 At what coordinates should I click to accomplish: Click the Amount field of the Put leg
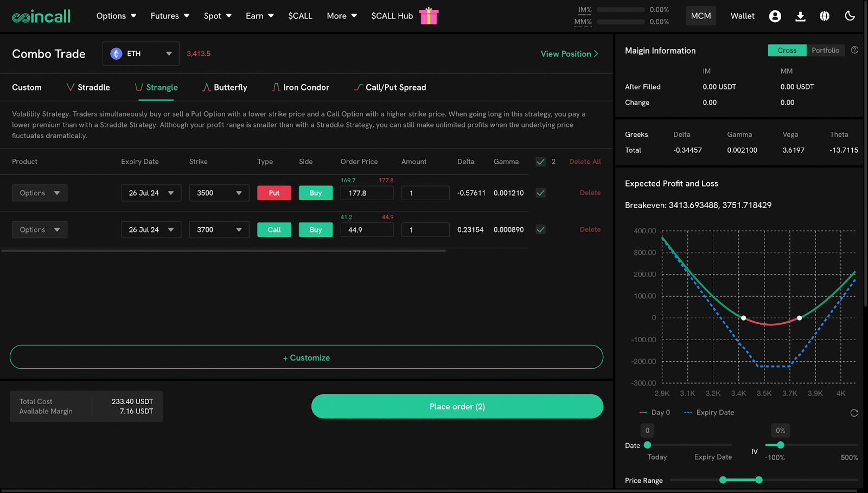[425, 193]
